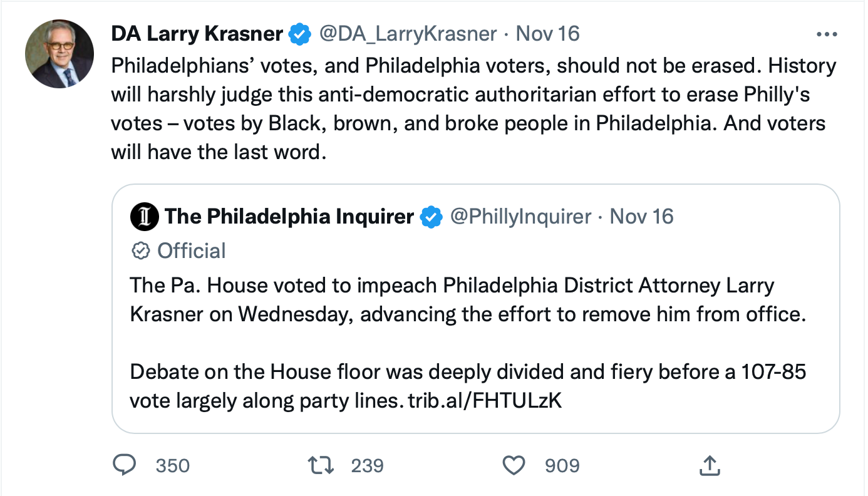Viewport: 868px width, 496px height.
Task: Click the 350 replies count
Action: point(173,465)
